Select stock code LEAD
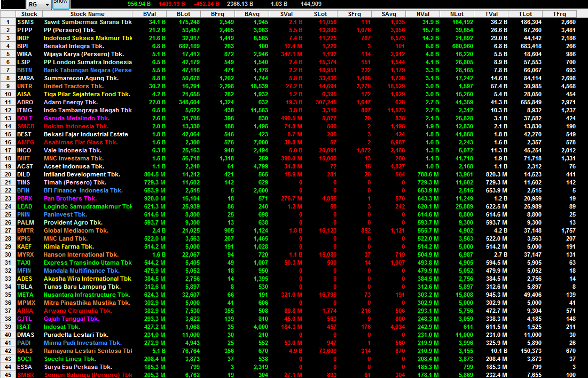 tap(25, 206)
